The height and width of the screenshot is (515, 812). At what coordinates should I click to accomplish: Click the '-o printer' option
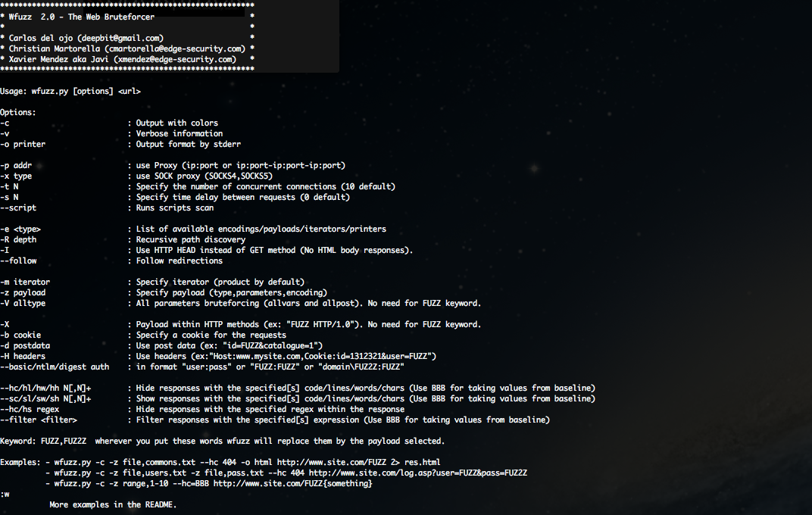pos(23,145)
